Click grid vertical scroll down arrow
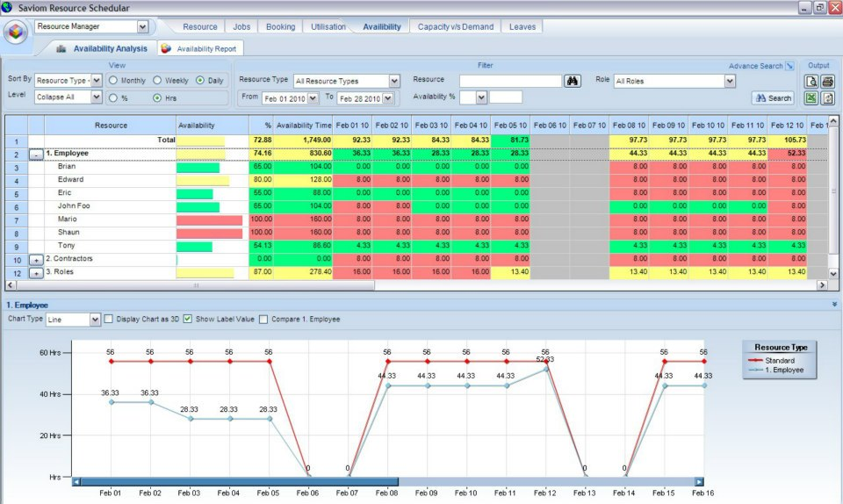 pyautogui.click(x=833, y=273)
